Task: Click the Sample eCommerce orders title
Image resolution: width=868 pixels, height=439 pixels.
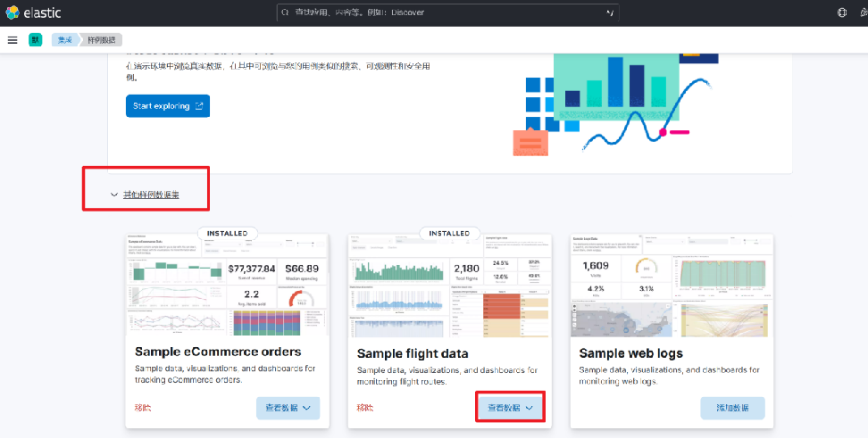Action: [218, 352]
